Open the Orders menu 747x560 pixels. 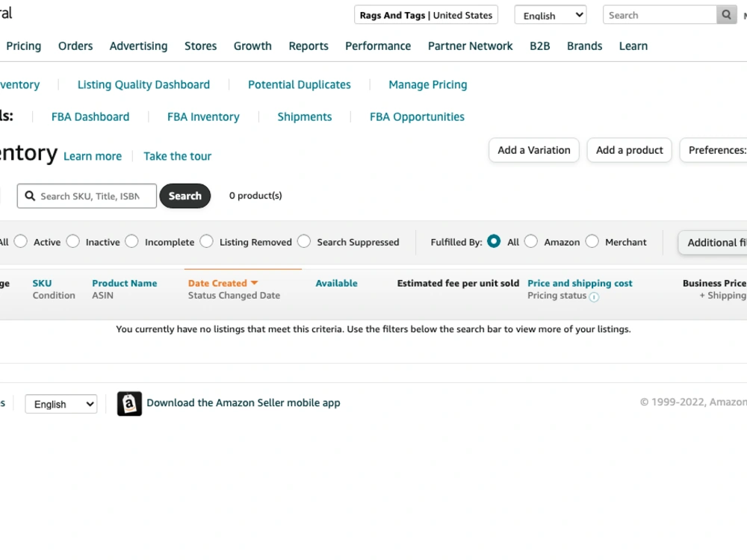(75, 46)
